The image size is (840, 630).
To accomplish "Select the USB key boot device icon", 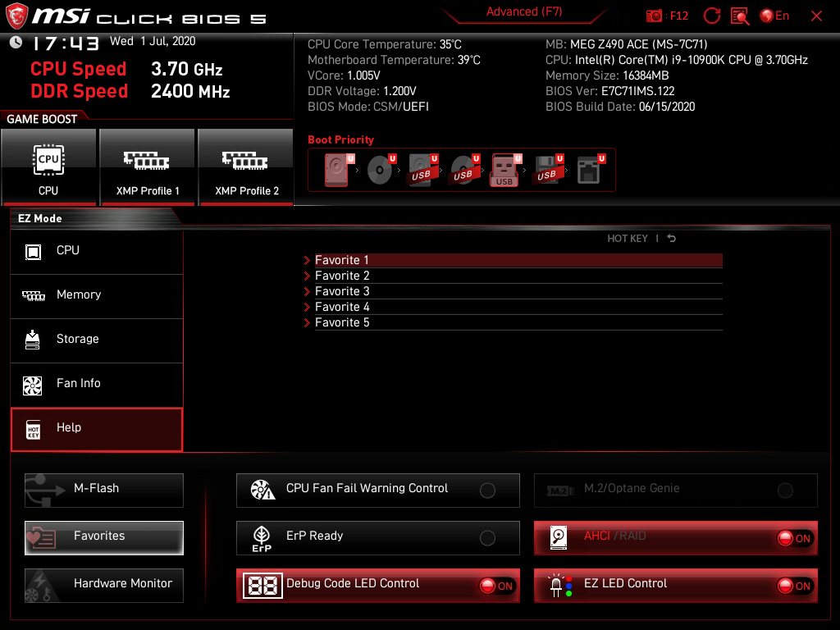I will tap(505, 171).
